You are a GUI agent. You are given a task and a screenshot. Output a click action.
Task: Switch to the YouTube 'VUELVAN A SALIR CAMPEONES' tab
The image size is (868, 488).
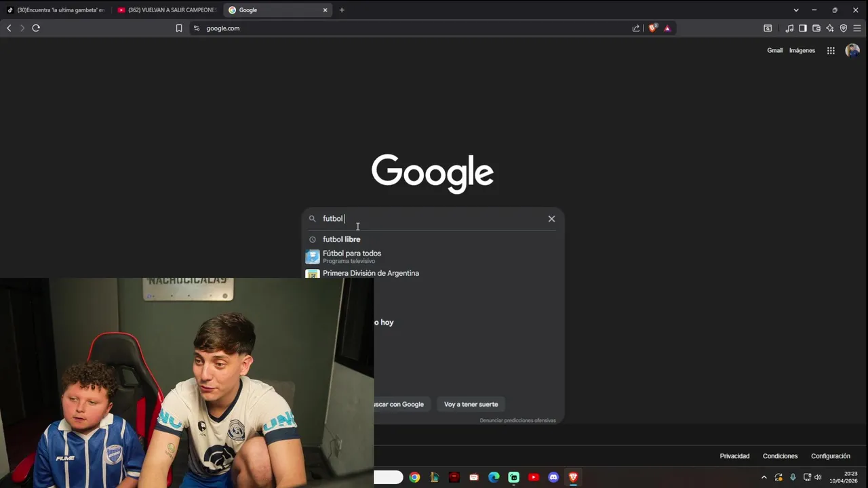click(166, 10)
